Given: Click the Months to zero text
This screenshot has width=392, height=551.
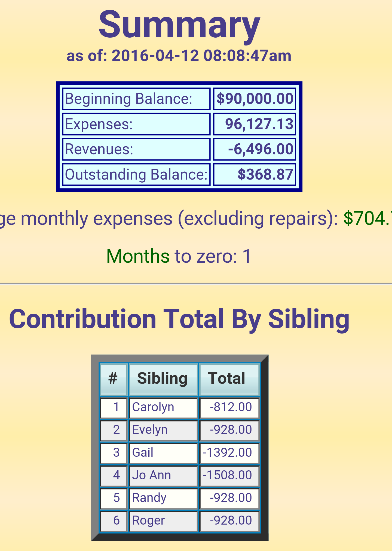Looking at the screenshot, I should pyautogui.click(x=179, y=256).
